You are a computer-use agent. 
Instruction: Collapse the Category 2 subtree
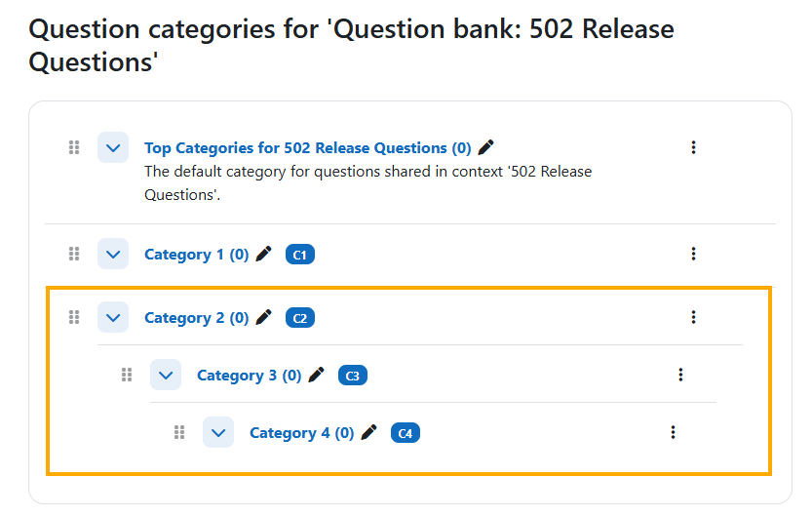point(113,317)
